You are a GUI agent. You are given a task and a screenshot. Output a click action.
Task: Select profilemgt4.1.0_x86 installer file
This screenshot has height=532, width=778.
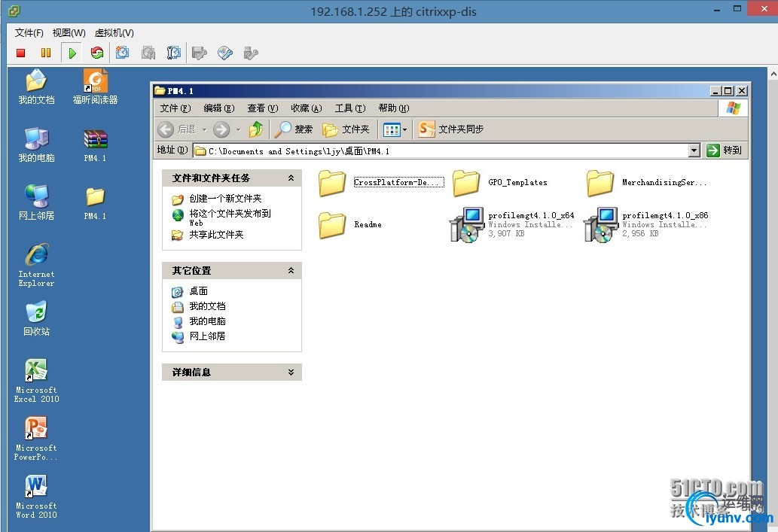point(645,224)
